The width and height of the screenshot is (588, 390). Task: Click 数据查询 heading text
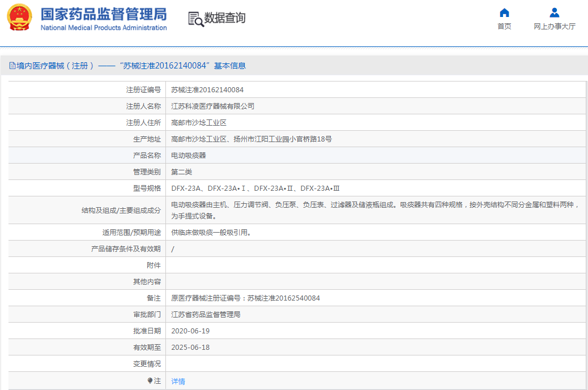[225, 18]
